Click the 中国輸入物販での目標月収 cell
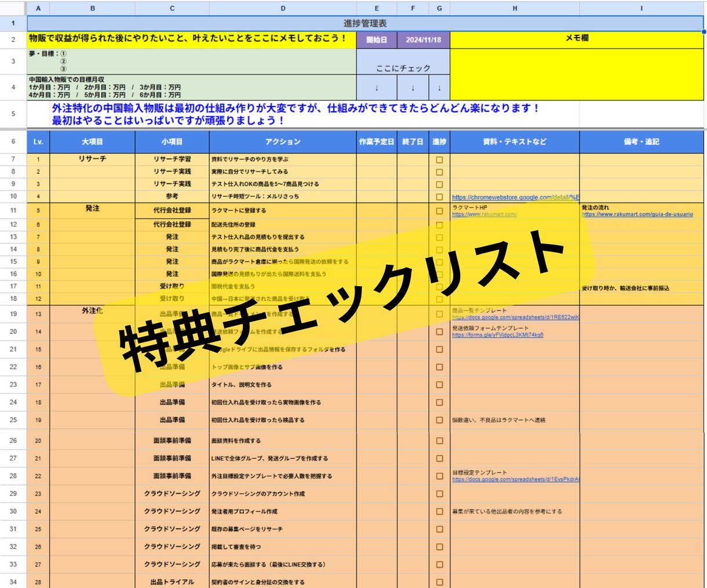 tap(191, 87)
